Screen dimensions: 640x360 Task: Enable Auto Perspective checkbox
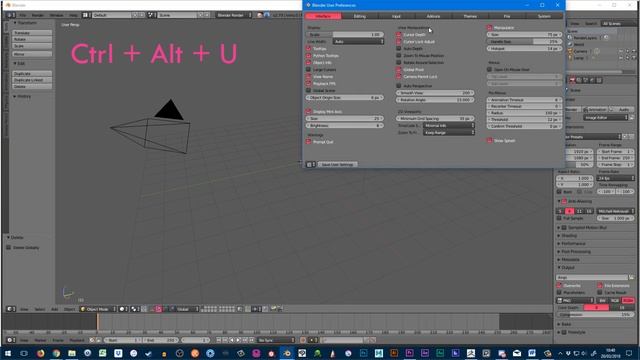point(399,86)
